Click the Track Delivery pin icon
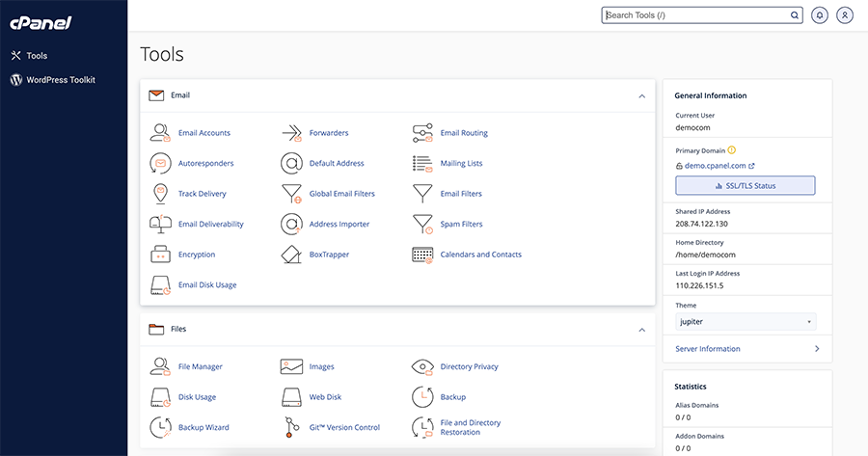Screen dimensions: 868x456 tap(160, 194)
